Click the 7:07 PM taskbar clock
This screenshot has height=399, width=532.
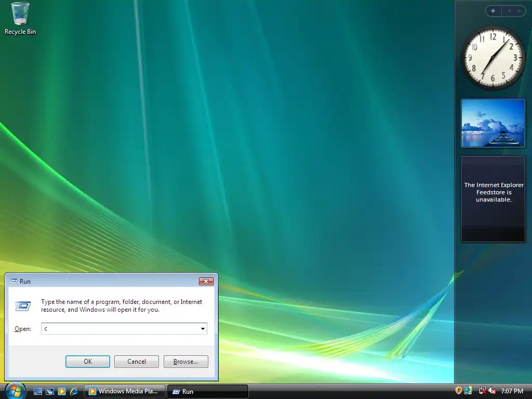point(512,391)
